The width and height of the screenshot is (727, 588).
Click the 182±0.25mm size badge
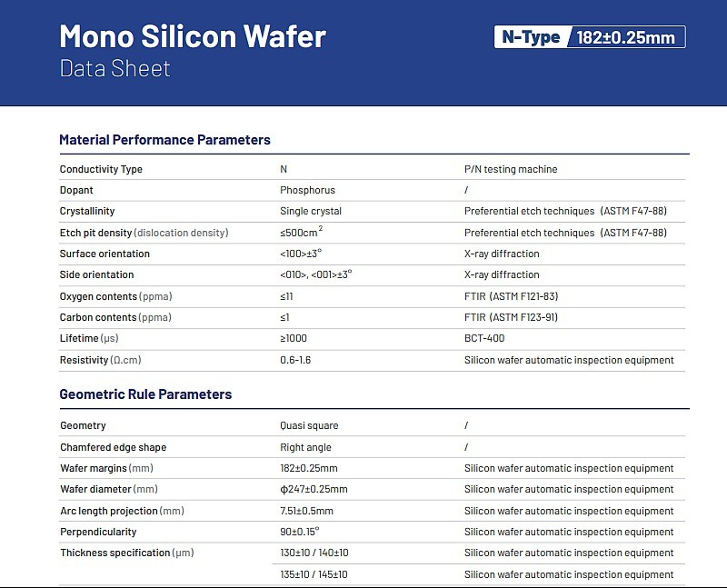pyautogui.click(x=625, y=37)
